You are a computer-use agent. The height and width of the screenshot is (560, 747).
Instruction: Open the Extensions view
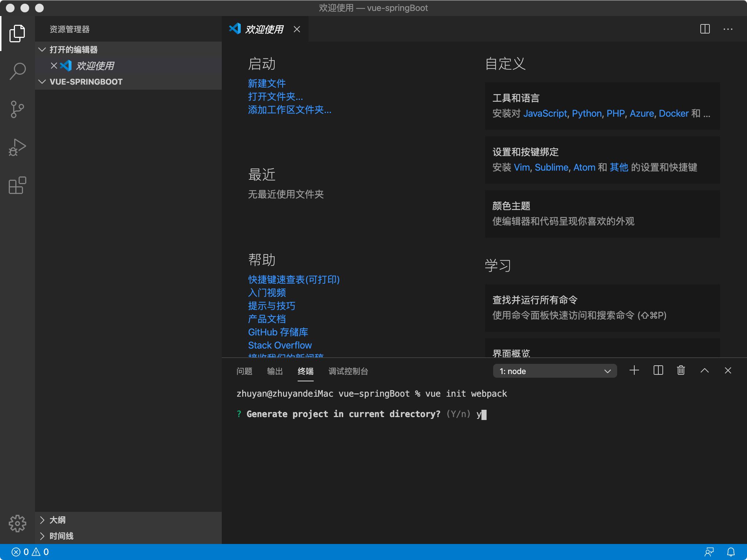coord(17,186)
